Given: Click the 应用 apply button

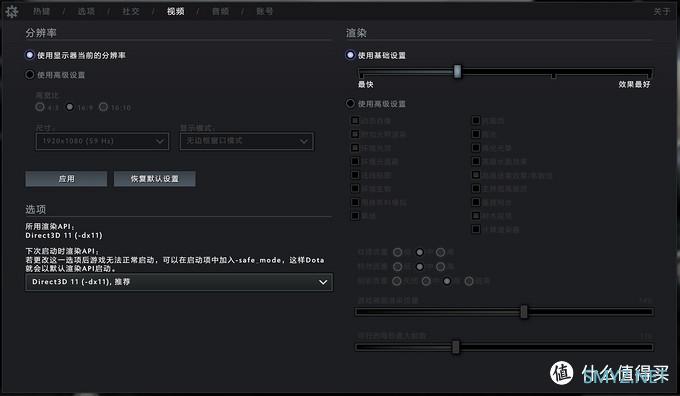Looking at the screenshot, I should [66, 179].
